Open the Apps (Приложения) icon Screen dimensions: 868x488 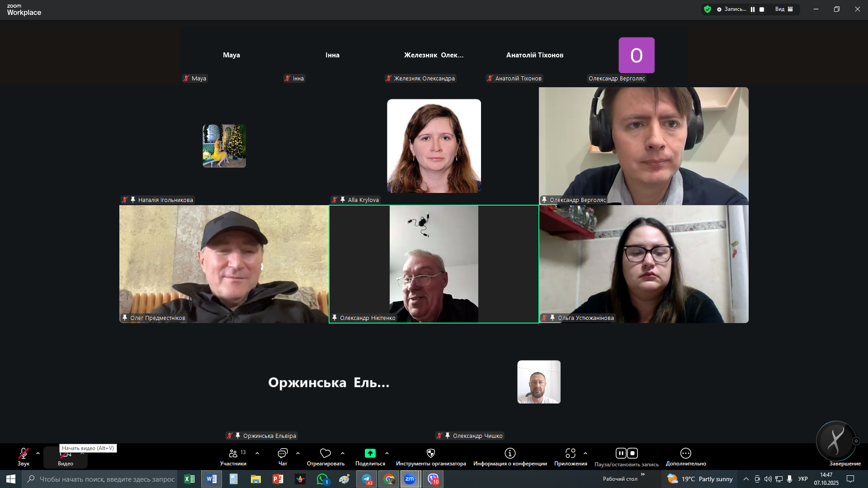point(571,453)
